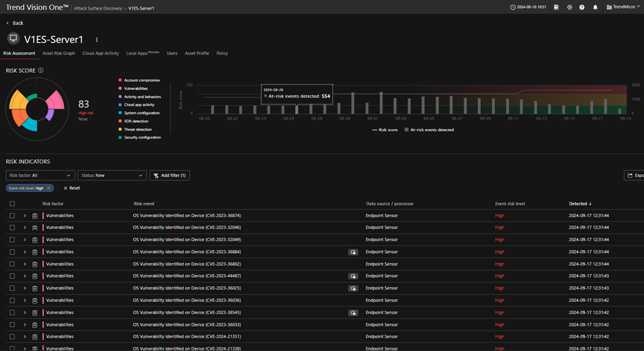This screenshot has height=351, width=644.
Task: Expand the CVE-2023-32049 row chevron
Action: tap(25, 239)
